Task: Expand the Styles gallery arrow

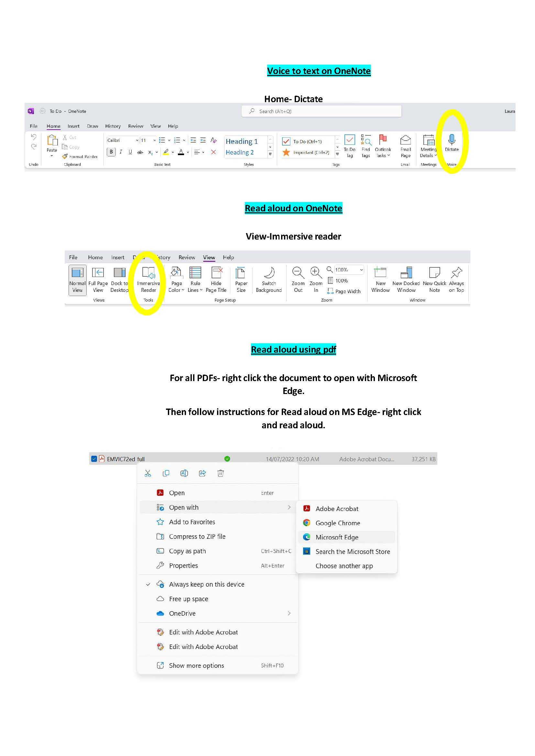Action: [270, 154]
